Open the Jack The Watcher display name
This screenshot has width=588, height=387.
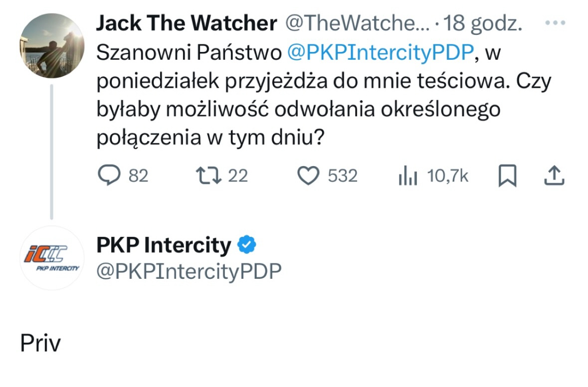[x=186, y=23]
